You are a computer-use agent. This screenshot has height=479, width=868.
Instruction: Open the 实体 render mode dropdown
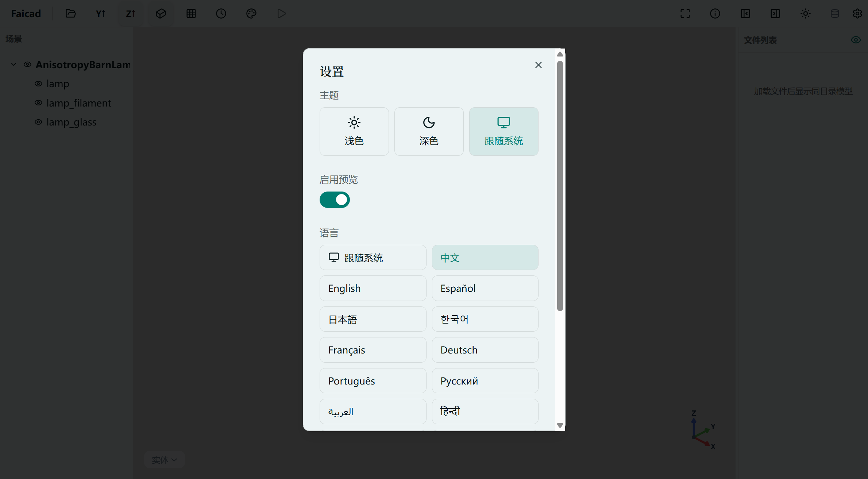point(165,460)
